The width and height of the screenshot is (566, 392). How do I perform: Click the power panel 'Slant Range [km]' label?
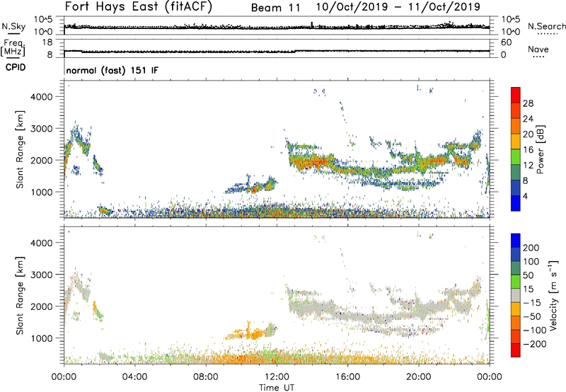click(x=20, y=150)
